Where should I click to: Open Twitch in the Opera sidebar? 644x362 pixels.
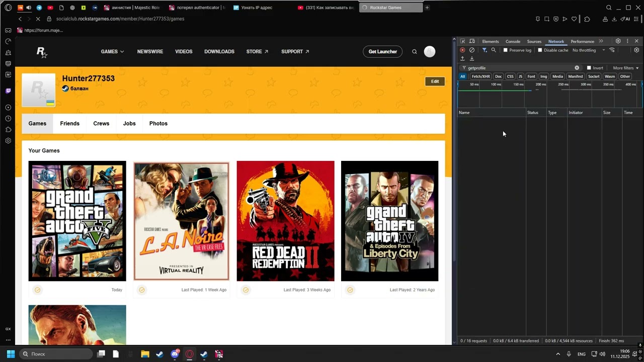[x=8, y=91]
